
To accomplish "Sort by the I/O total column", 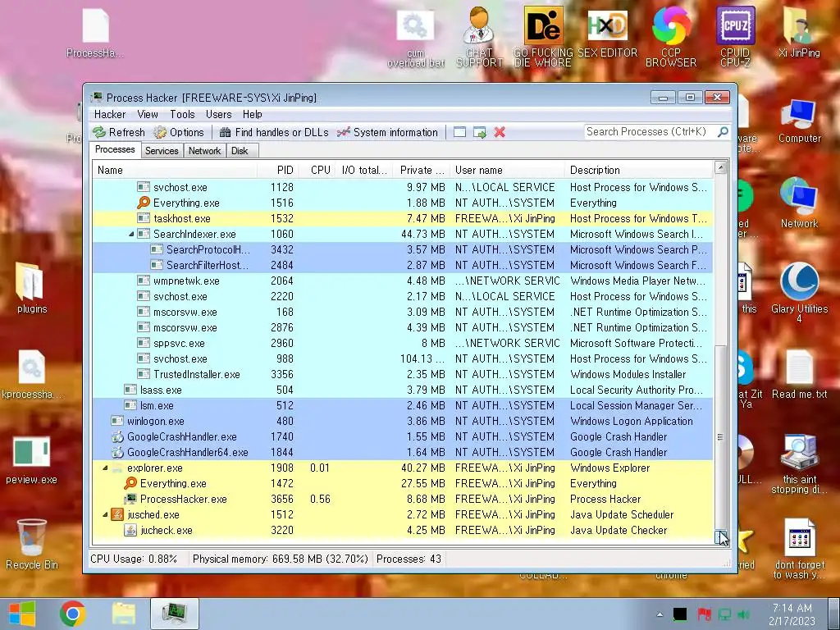I will pos(363,170).
